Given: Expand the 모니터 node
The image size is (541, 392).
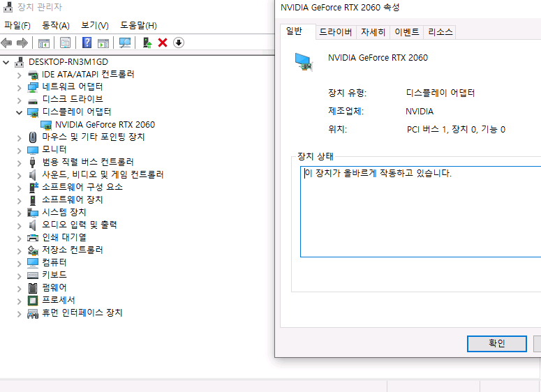Looking at the screenshot, I should point(20,151).
